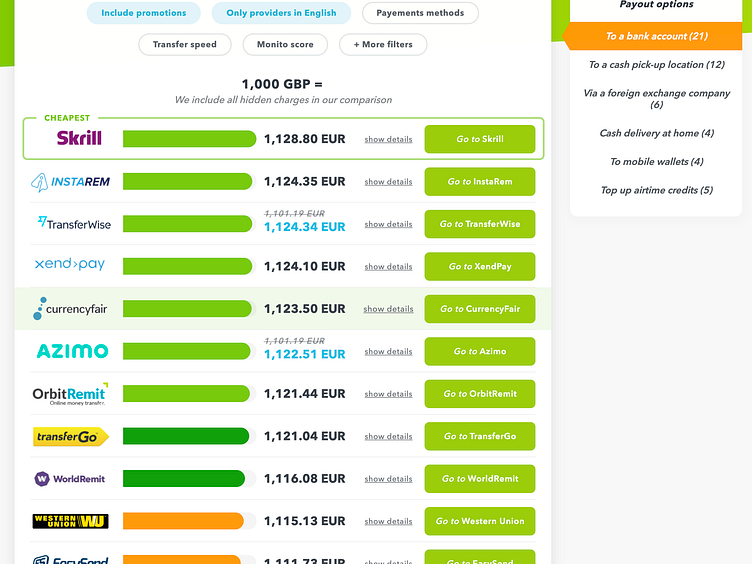Toggle Only providers in English filter
The height and width of the screenshot is (564, 752).
click(x=281, y=13)
